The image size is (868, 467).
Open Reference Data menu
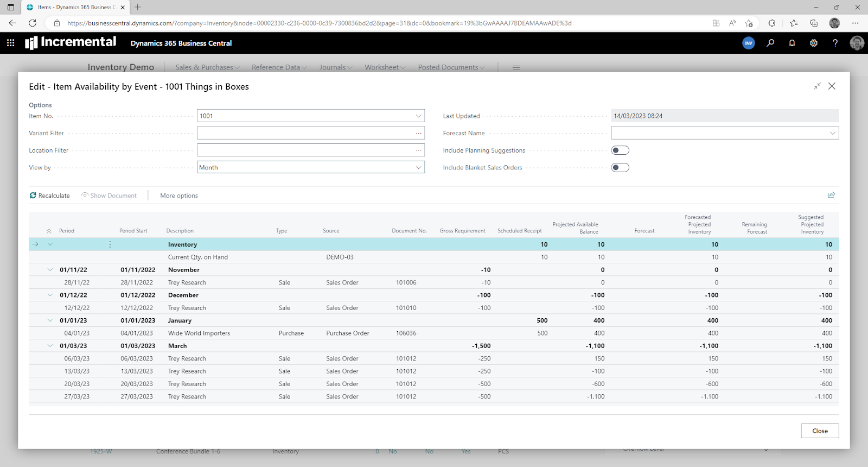tap(279, 67)
